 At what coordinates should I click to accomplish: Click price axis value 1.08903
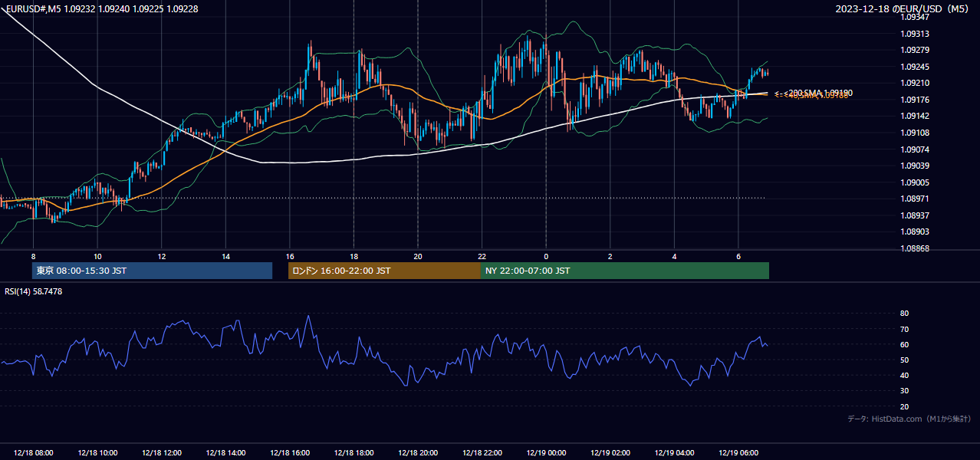pyautogui.click(x=914, y=232)
